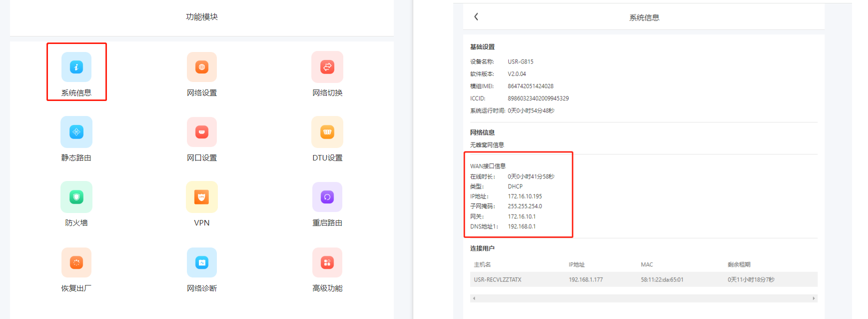
Task: Click the scrollbar left arrow
Action: point(474,298)
